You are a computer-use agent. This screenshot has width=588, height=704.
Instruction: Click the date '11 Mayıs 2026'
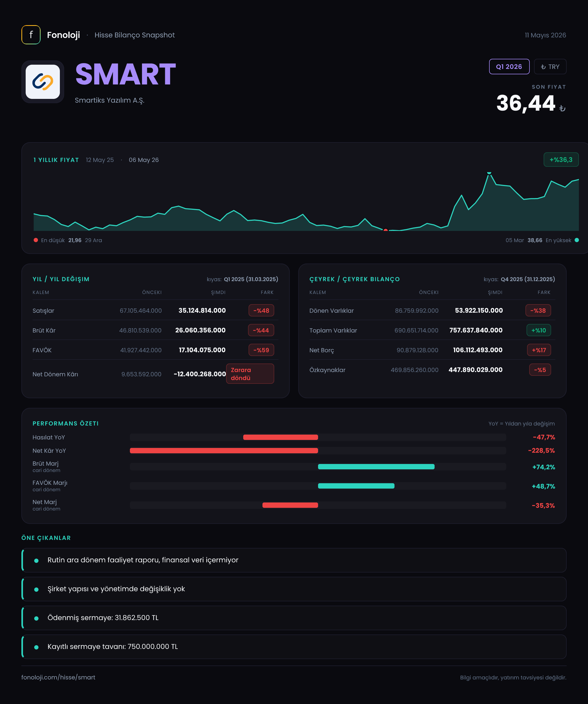545,35
